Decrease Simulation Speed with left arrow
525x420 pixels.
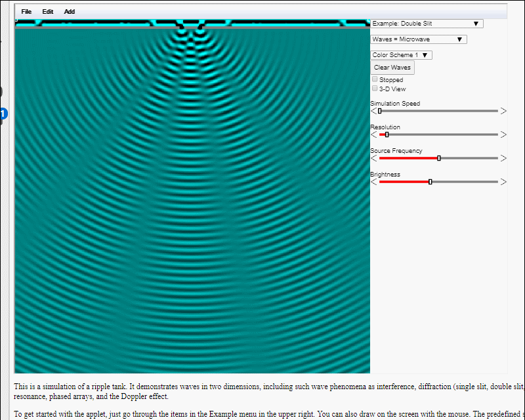(x=374, y=111)
